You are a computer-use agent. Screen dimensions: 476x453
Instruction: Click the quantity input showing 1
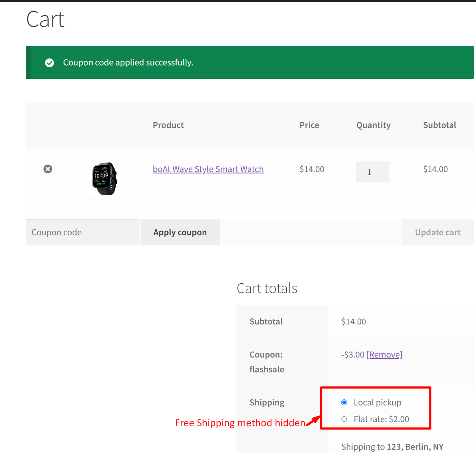372,172
